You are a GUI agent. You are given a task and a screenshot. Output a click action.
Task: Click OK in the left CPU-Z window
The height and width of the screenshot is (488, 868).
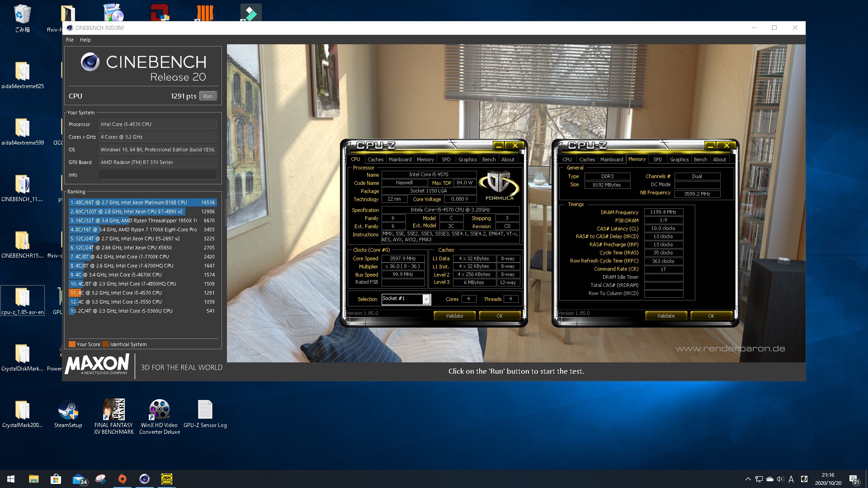(500, 316)
